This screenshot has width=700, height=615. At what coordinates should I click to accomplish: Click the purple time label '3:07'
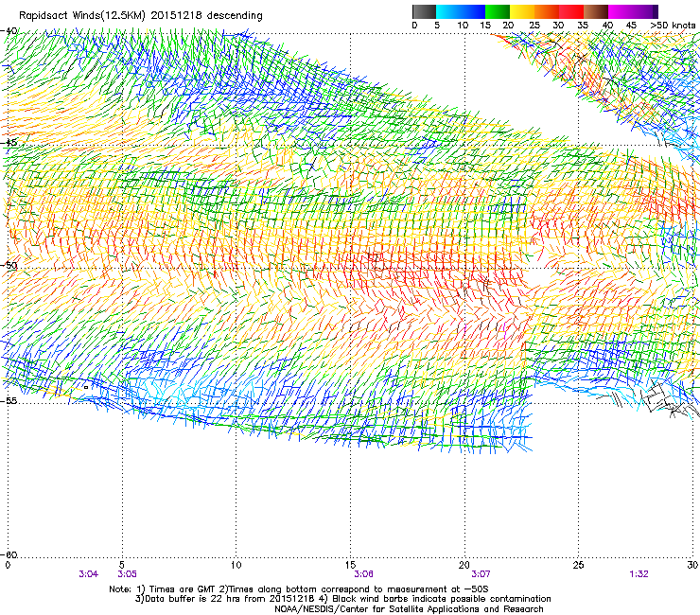coord(481,574)
